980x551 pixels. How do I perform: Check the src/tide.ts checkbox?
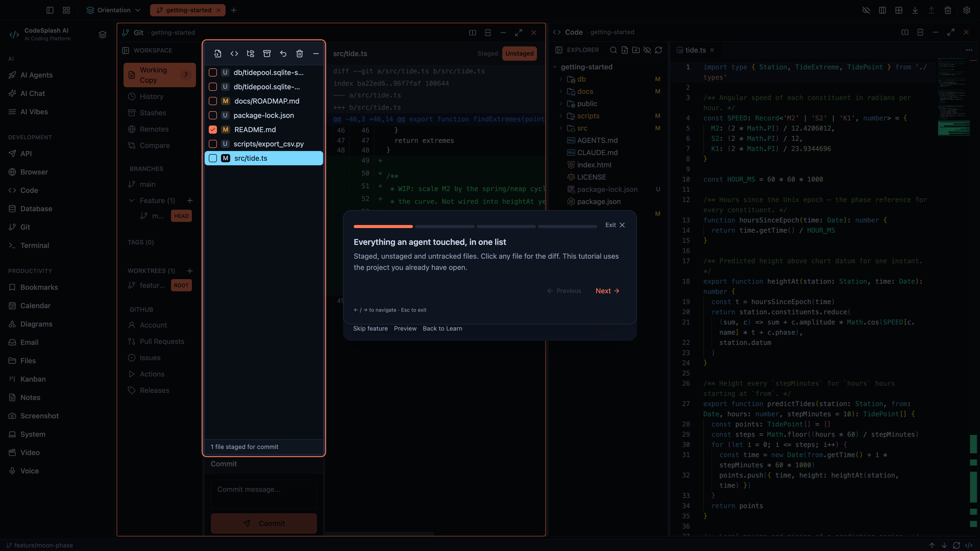tap(213, 158)
